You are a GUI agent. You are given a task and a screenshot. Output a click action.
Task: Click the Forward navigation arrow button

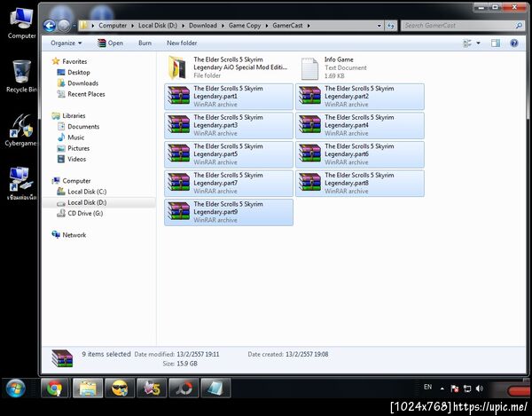pos(64,26)
